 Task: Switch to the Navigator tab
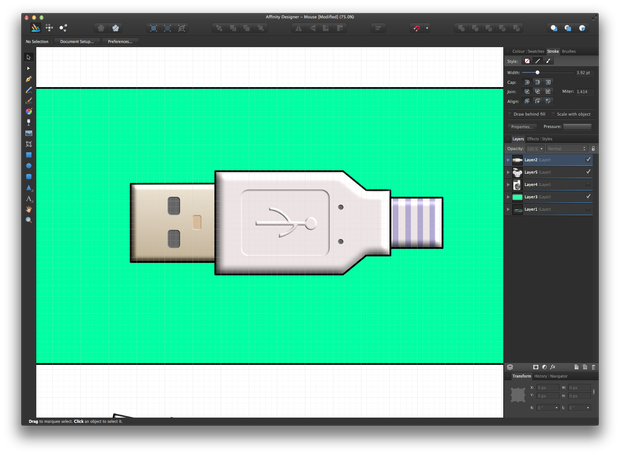click(559, 376)
